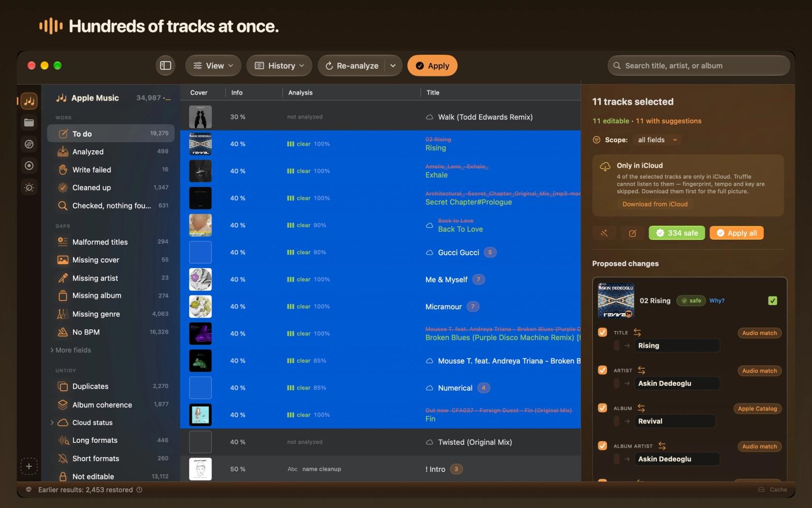Click the edit pencil icon beside 334 safe
This screenshot has height=508, width=812.
(x=632, y=233)
